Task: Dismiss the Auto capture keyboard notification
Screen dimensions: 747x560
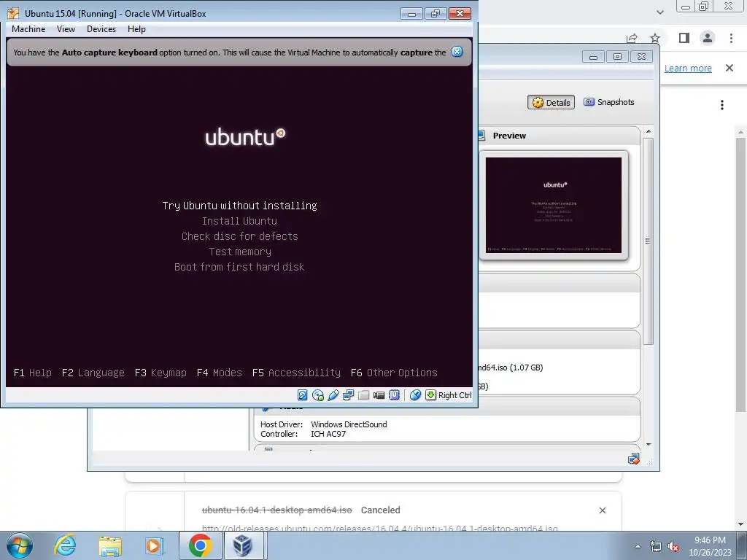Action: pyautogui.click(x=457, y=52)
